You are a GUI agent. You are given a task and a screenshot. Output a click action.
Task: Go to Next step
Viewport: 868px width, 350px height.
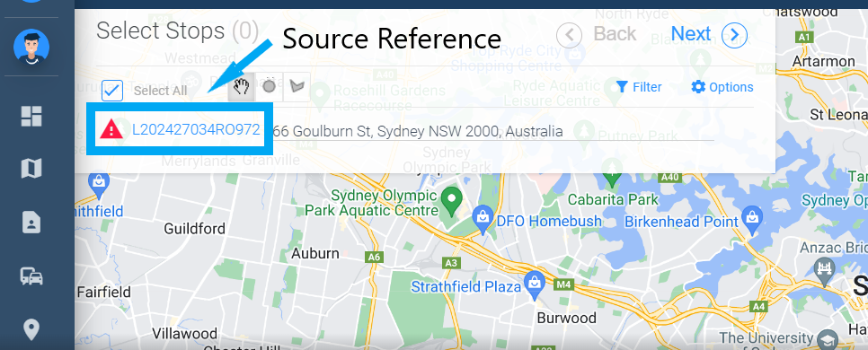[x=691, y=34]
